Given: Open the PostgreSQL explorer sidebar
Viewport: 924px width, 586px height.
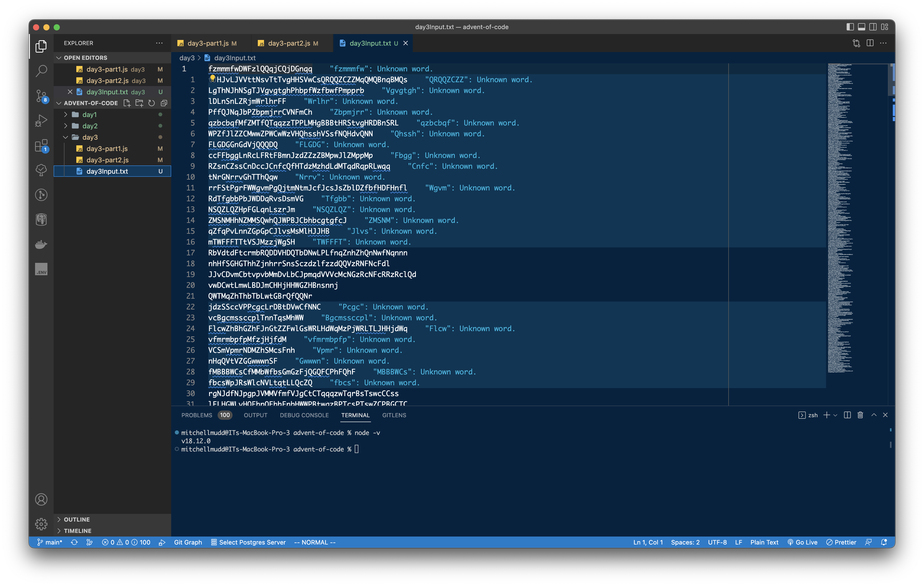Looking at the screenshot, I should click(41, 219).
